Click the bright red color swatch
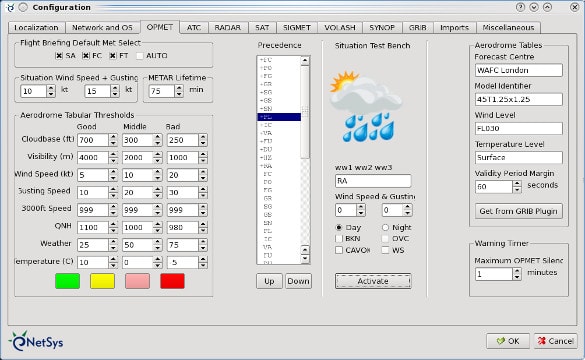 172,281
